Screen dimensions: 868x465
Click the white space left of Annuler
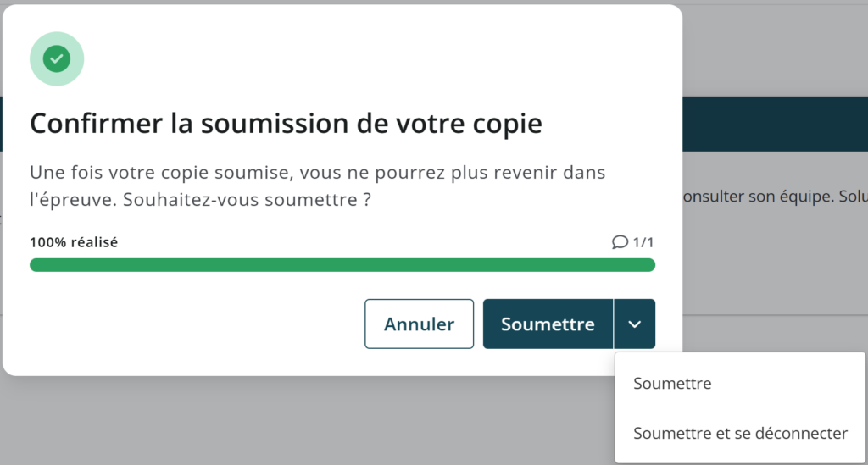pyautogui.click(x=195, y=324)
